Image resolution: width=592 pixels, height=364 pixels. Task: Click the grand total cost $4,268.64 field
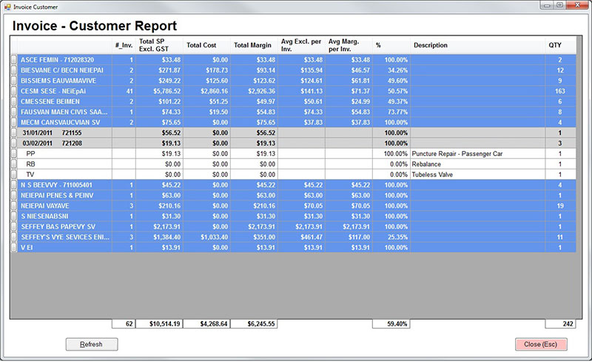[x=206, y=324]
